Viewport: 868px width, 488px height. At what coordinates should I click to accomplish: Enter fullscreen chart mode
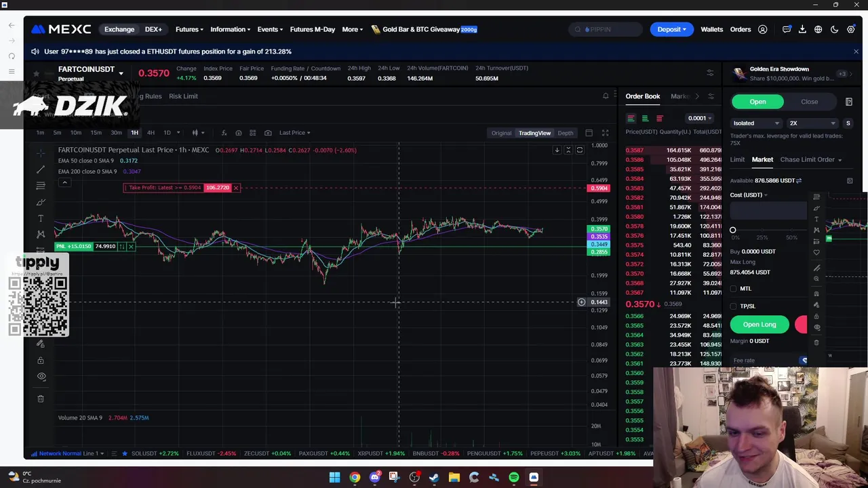coord(605,133)
